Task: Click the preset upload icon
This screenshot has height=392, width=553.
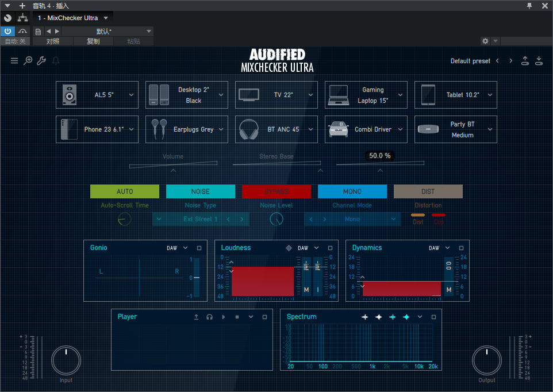Action: [x=525, y=60]
